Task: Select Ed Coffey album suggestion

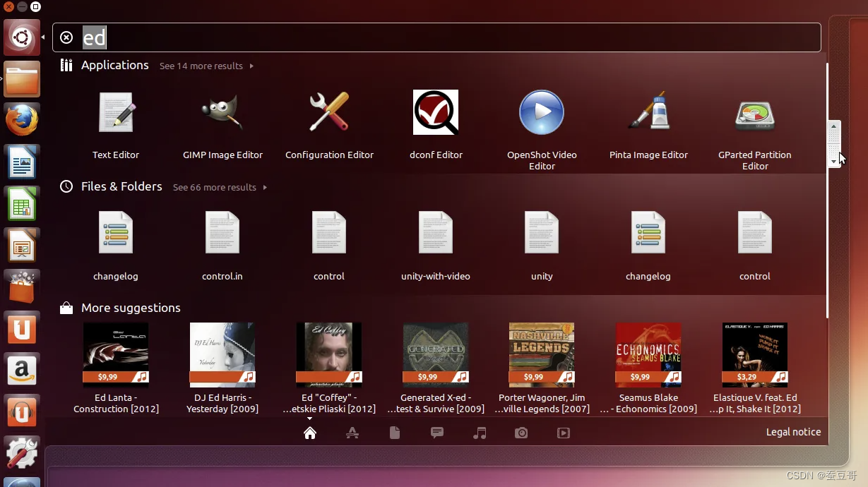Action: pyautogui.click(x=329, y=355)
